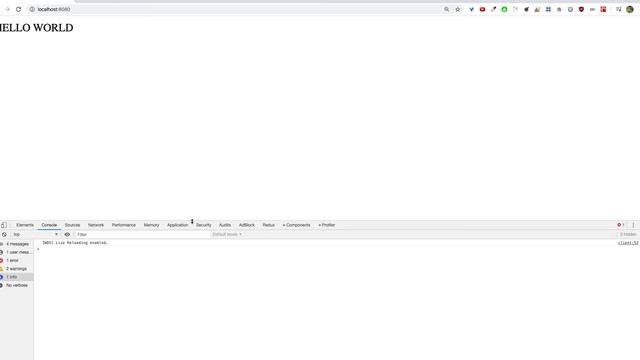
Task: View site information icon beside the URL
Action: click(x=32, y=9)
